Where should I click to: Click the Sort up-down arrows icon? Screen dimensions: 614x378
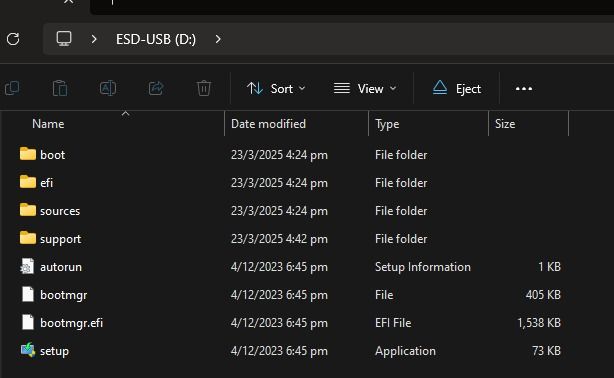pyautogui.click(x=255, y=89)
